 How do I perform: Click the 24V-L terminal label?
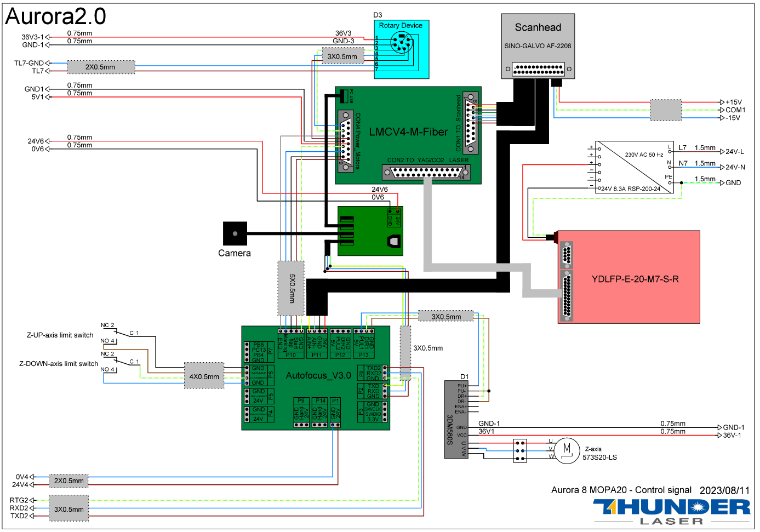735,152
